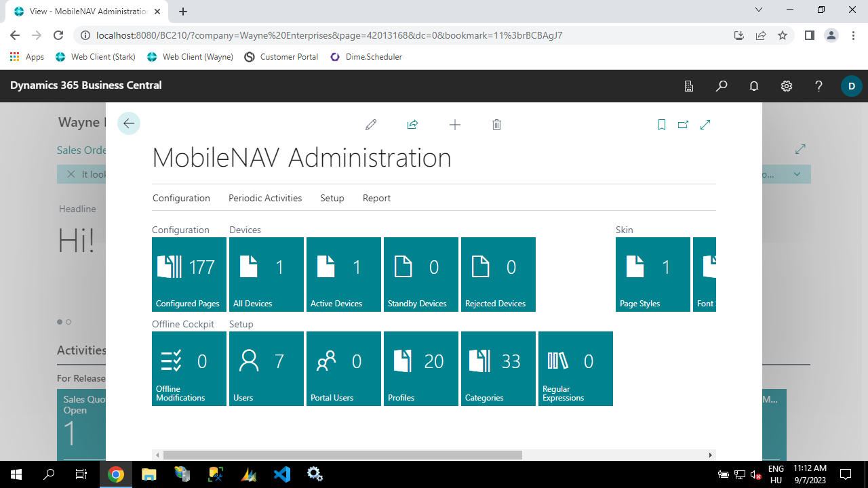This screenshot has height=488, width=868.
Task: Open the Report menu
Action: tap(376, 198)
